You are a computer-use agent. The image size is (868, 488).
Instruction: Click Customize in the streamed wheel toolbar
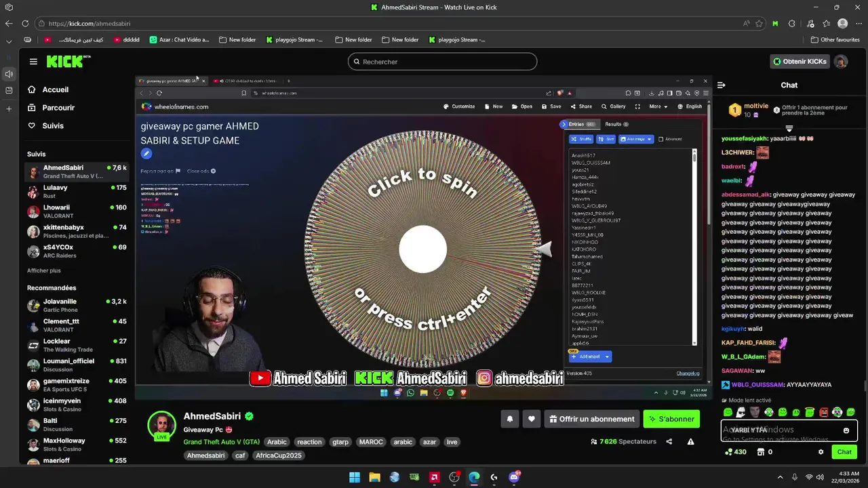459,106
